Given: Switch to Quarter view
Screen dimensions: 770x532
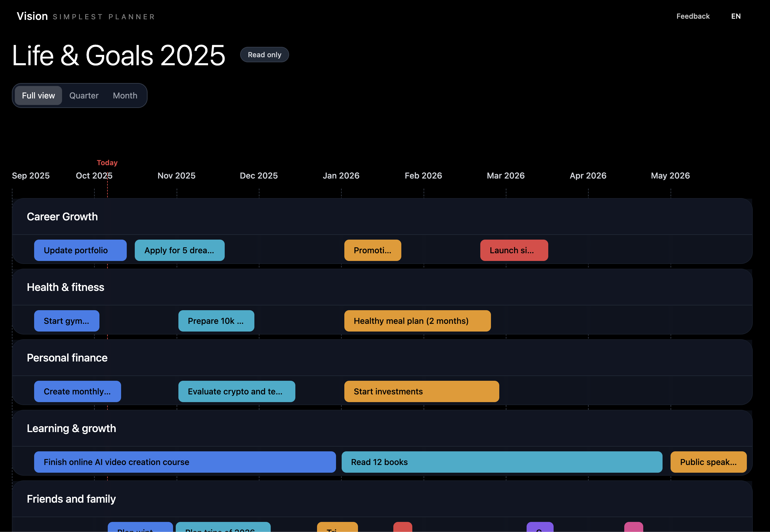Looking at the screenshot, I should [x=84, y=96].
